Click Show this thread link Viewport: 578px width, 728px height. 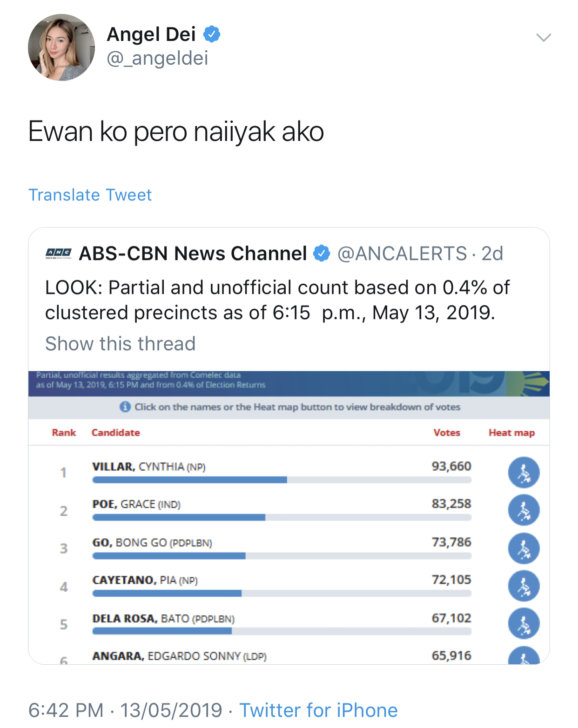tap(120, 344)
